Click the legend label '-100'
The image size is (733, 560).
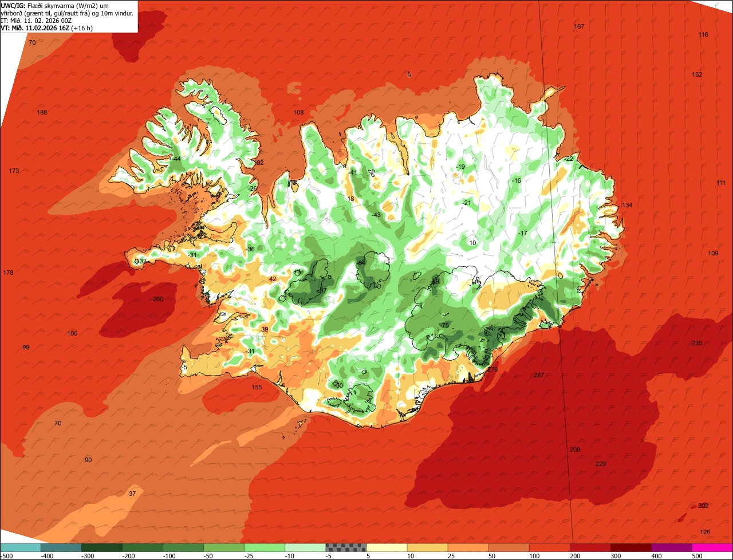click(x=171, y=556)
